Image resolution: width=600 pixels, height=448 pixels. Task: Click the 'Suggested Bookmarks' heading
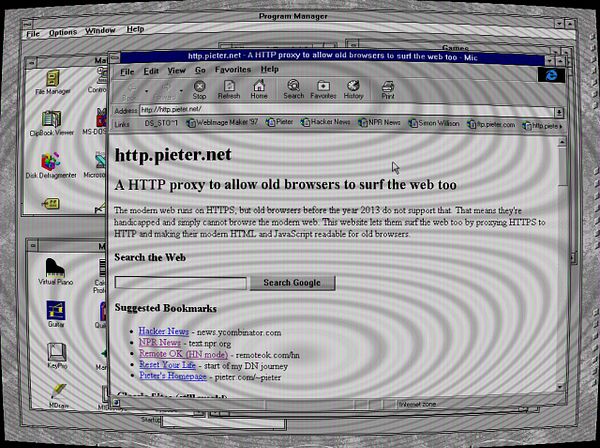165,308
